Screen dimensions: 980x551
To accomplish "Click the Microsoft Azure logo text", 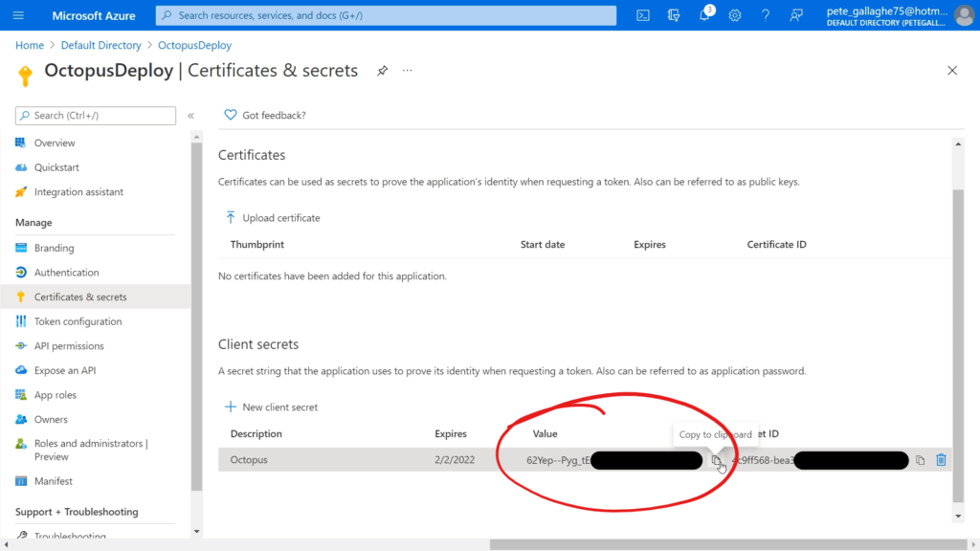I will pyautogui.click(x=94, y=15).
